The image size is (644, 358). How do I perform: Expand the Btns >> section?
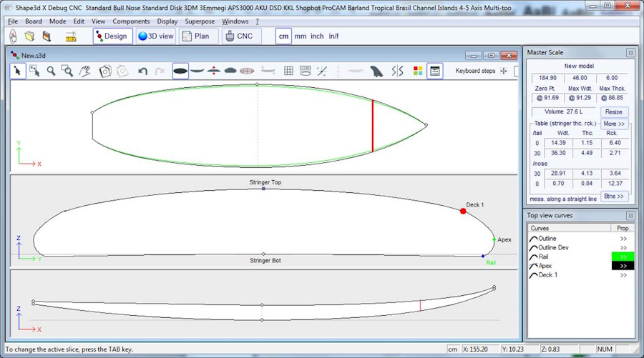click(614, 196)
